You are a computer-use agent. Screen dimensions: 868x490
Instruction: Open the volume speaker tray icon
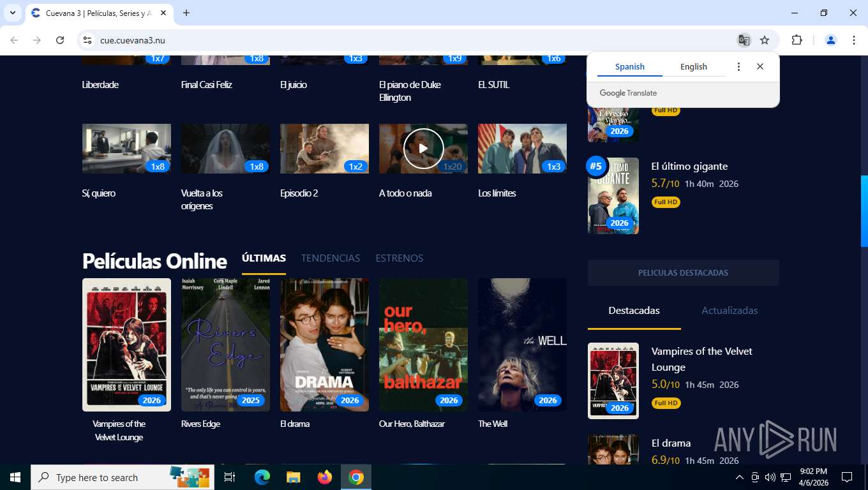[x=770, y=477]
